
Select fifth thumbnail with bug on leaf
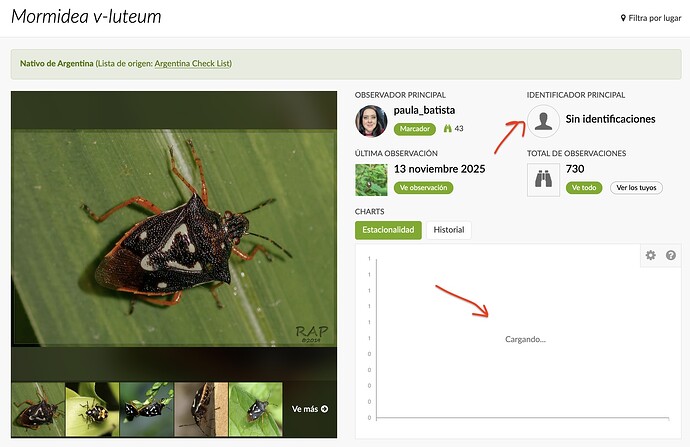[x=256, y=410]
